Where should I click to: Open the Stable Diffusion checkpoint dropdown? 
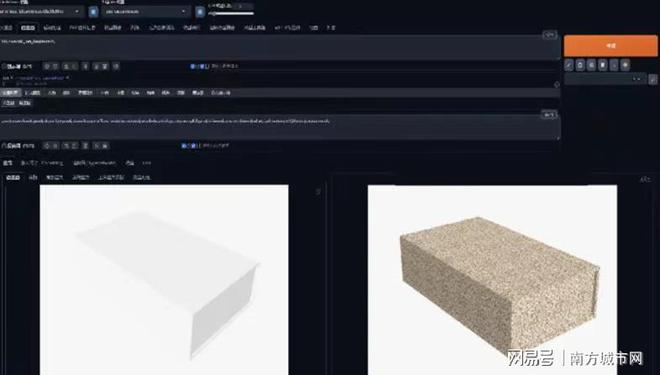tap(41, 12)
